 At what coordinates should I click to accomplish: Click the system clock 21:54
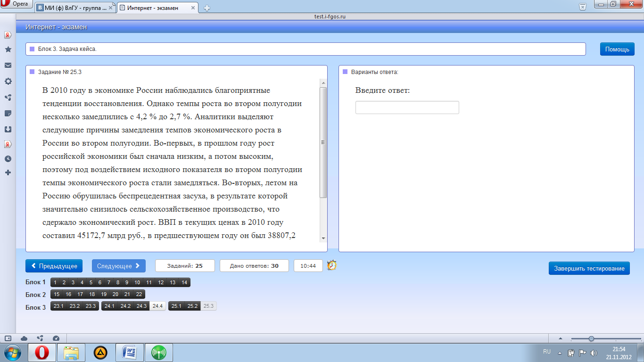click(x=619, y=349)
